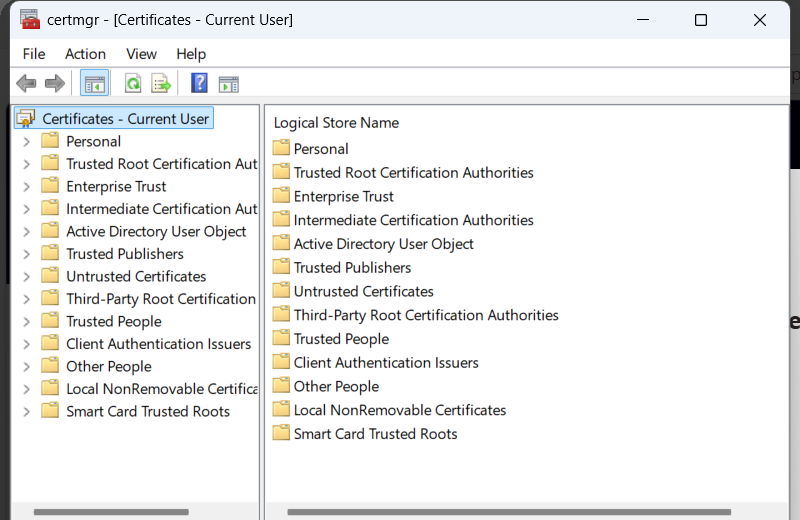The height and width of the screenshot is (520, 800).
Task: Expand the Enterprise Trust tree node
Action: (x=27, y=186)
